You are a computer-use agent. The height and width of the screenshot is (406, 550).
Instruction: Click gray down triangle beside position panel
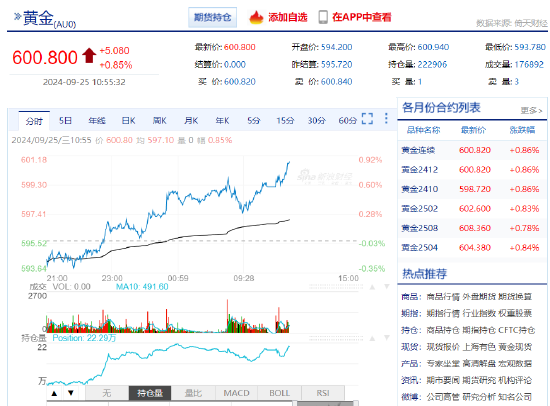[x=387, y=338]
